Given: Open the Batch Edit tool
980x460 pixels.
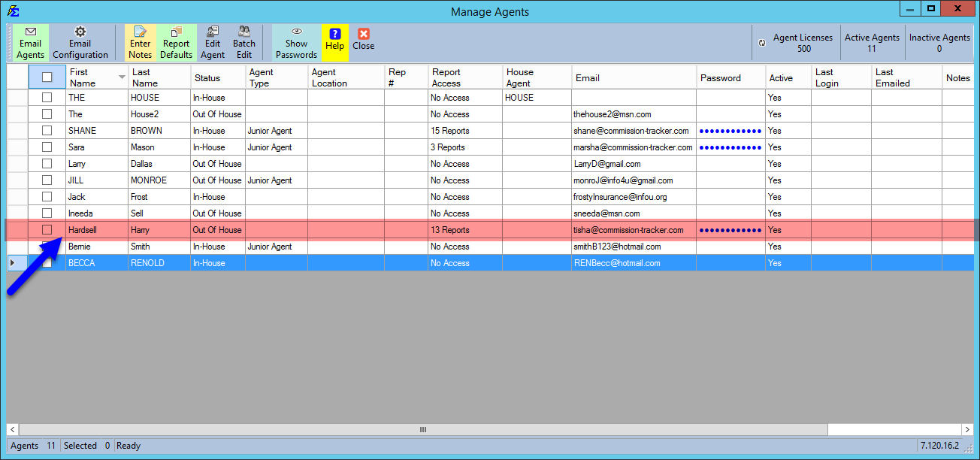Looking at the screenshot, I should (x=243, y=42).
